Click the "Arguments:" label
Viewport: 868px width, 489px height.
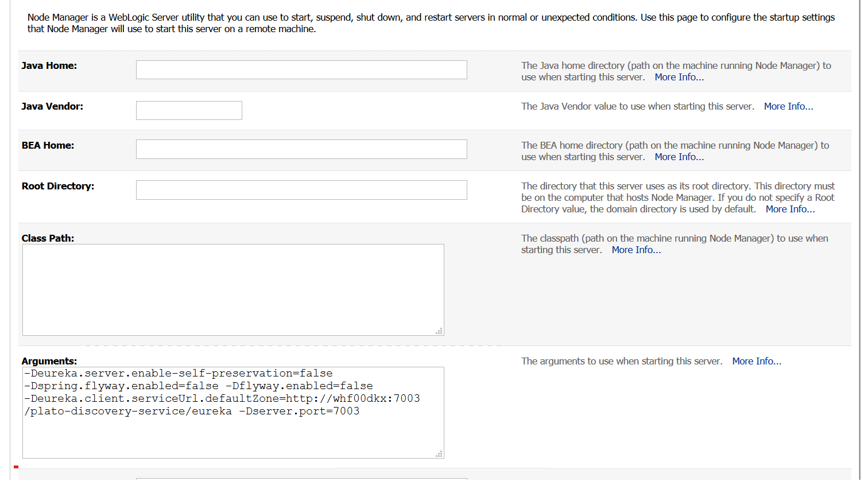[49, 362]
